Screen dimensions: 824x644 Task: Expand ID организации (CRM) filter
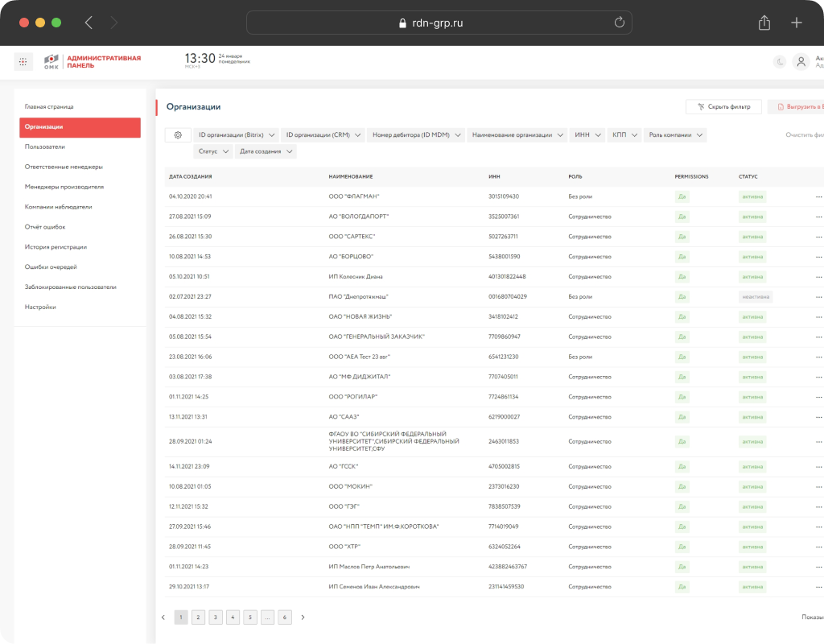click(323, 135)
